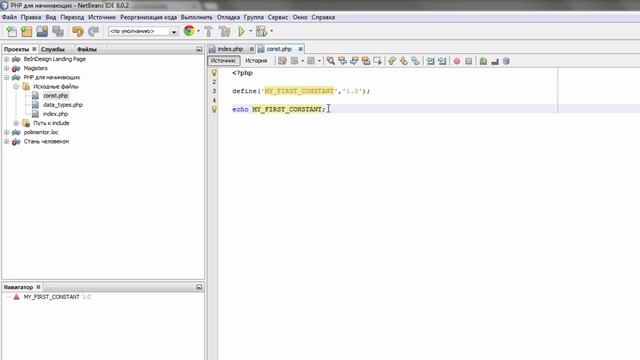Screen dimensions: 640x360
Task: Click the Chrome browser icon
Action: pyautogui.click(x=189, y=31)
